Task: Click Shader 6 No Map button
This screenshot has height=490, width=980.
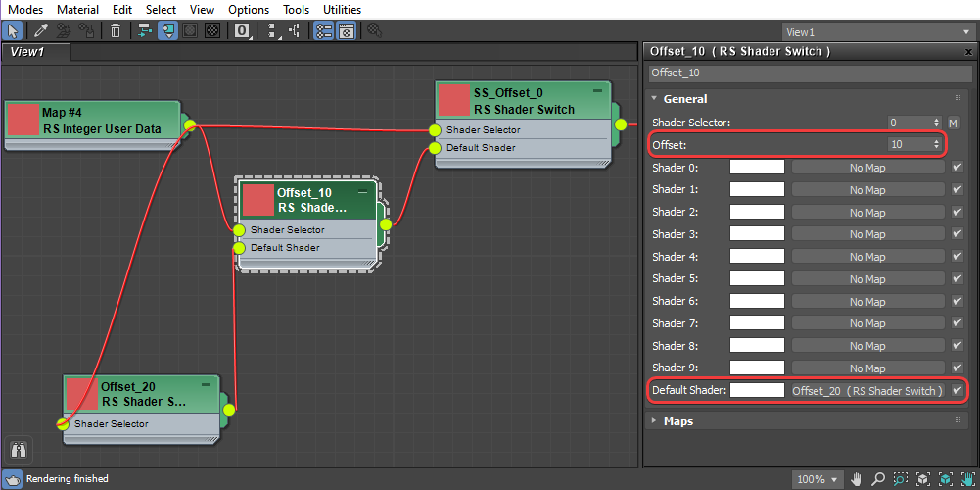Action: 867,301
